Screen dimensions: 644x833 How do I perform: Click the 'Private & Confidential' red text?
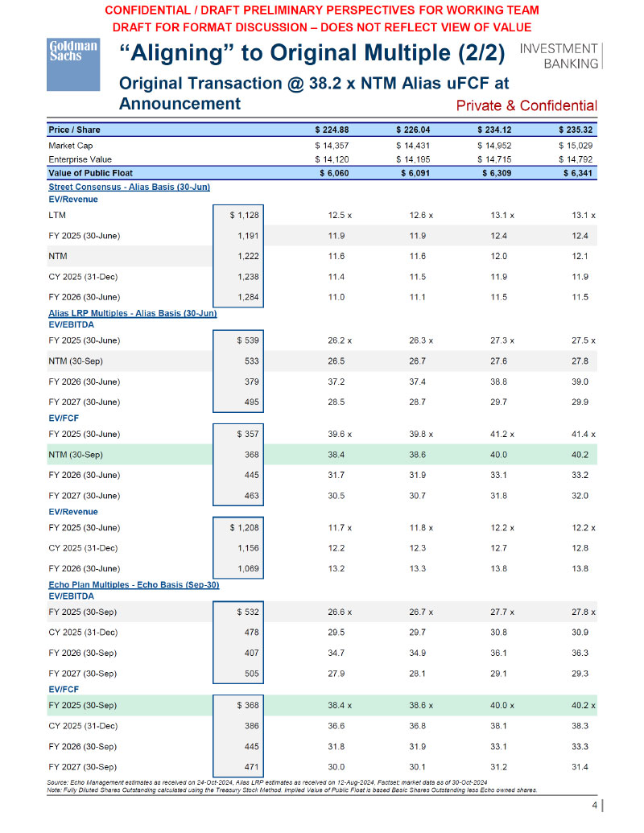[x=526, y=105]
